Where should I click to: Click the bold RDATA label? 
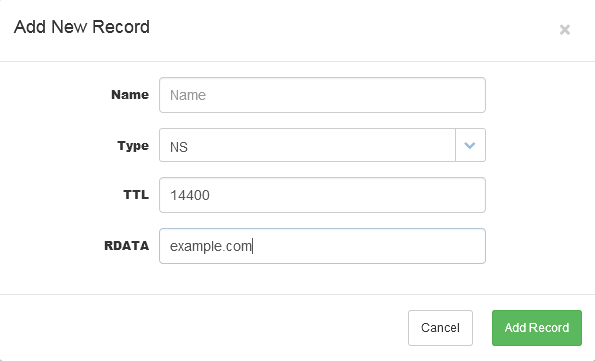(x=126, y=246)
